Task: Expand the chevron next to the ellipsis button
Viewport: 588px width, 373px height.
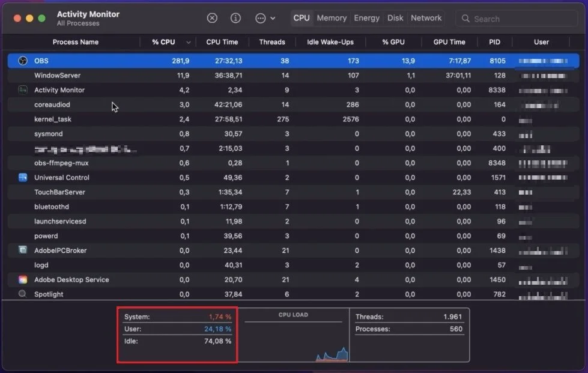Action: coord(273,18)
